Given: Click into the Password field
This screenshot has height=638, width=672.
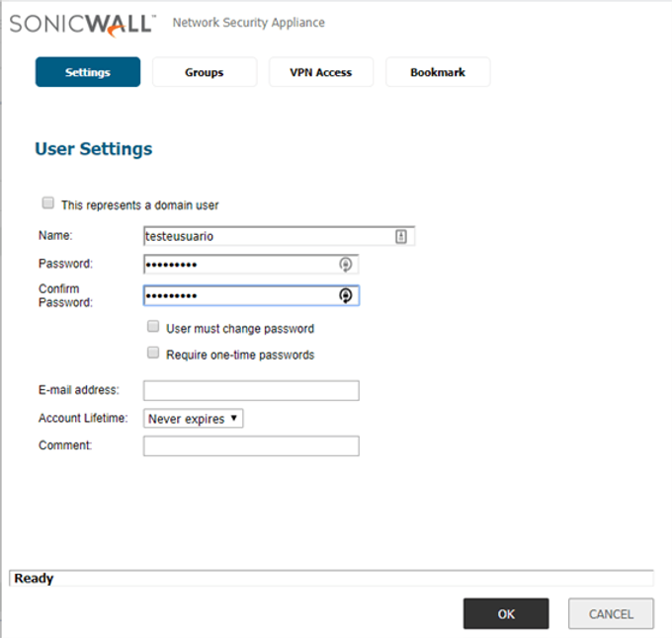Looking at the screenshot, I should point(251,265).
